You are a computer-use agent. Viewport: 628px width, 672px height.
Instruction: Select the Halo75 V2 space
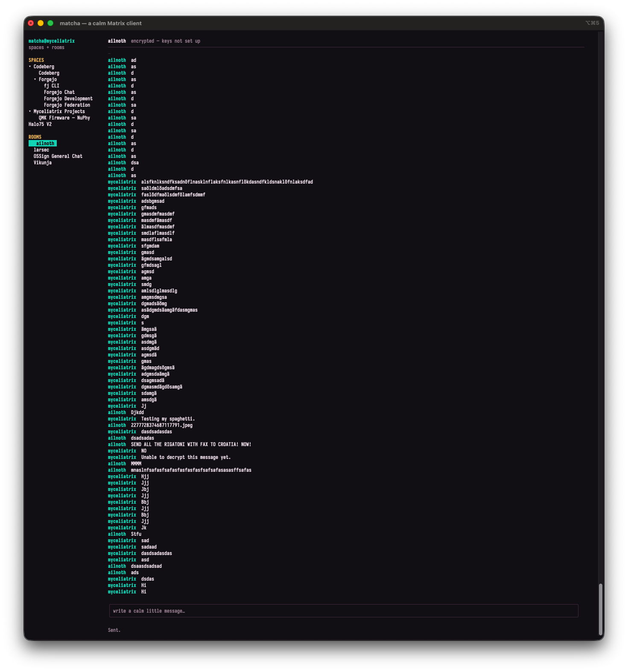[40, 124]
